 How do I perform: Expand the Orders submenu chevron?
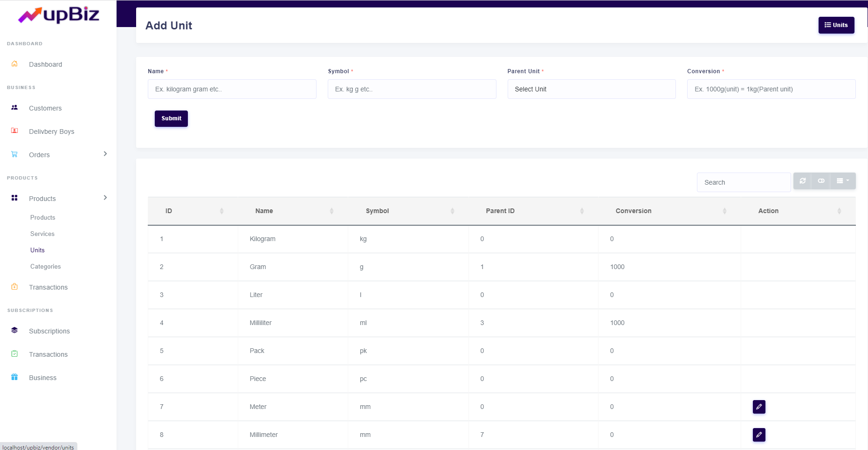pos(105,154)
